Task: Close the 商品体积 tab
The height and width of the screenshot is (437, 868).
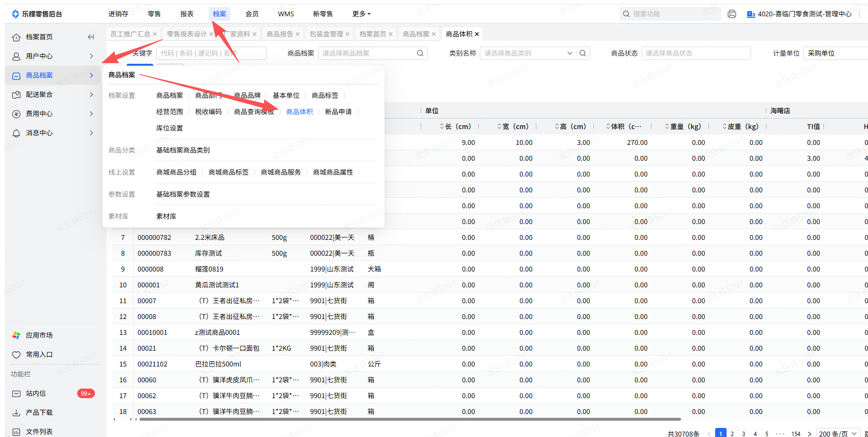Action: click(477, 34)
